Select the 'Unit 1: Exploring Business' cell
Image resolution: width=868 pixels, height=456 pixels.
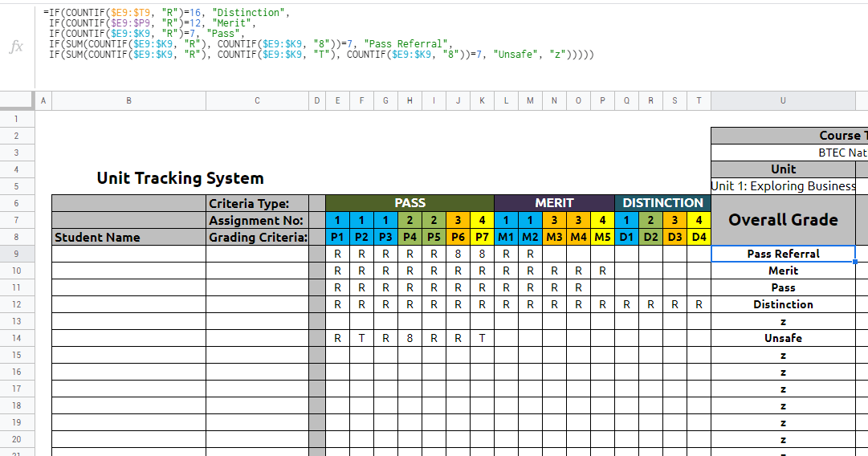coord(783,186)
